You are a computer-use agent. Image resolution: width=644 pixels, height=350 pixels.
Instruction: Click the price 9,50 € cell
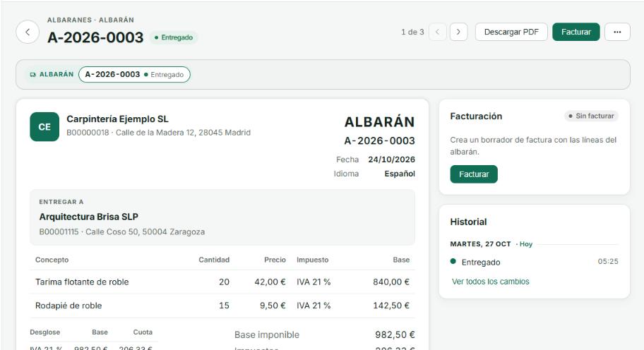273,306
